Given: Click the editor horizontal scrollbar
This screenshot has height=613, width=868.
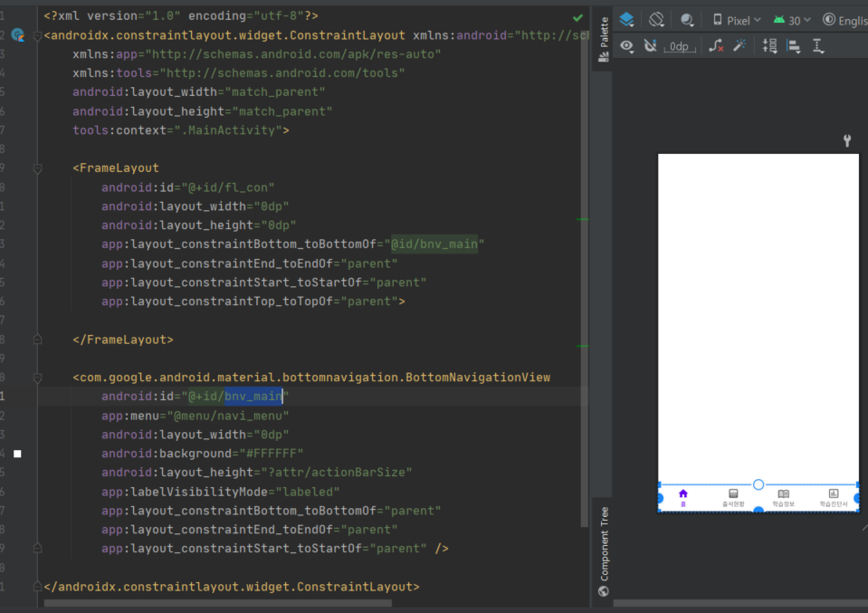Looking at the screenshot, I should click(x=218, y=603).
